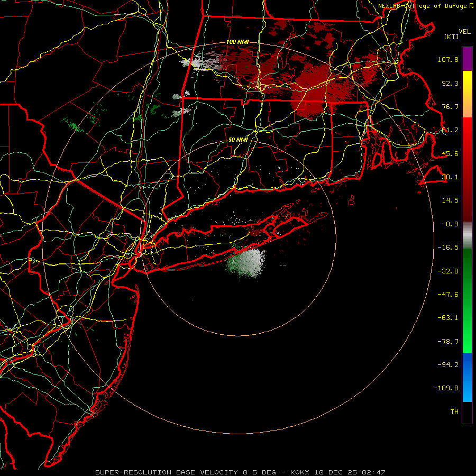
Task: Click the VEL legend title
Action: click(464, 32)
